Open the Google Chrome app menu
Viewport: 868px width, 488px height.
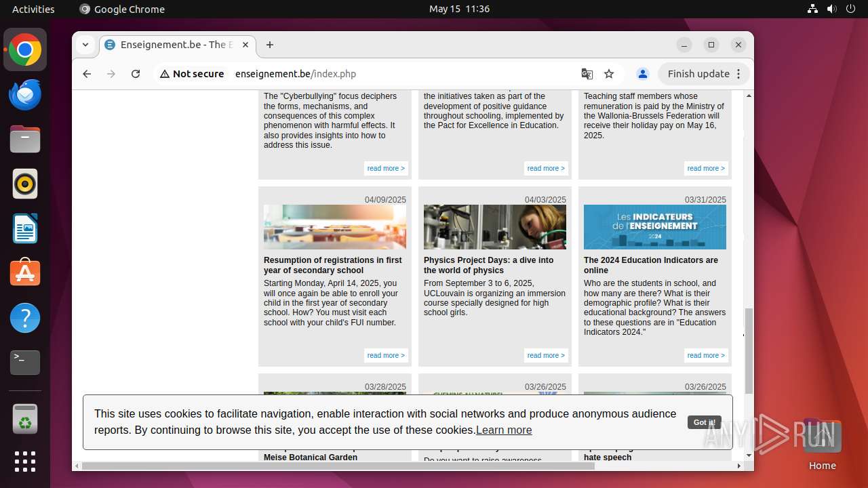122,9
